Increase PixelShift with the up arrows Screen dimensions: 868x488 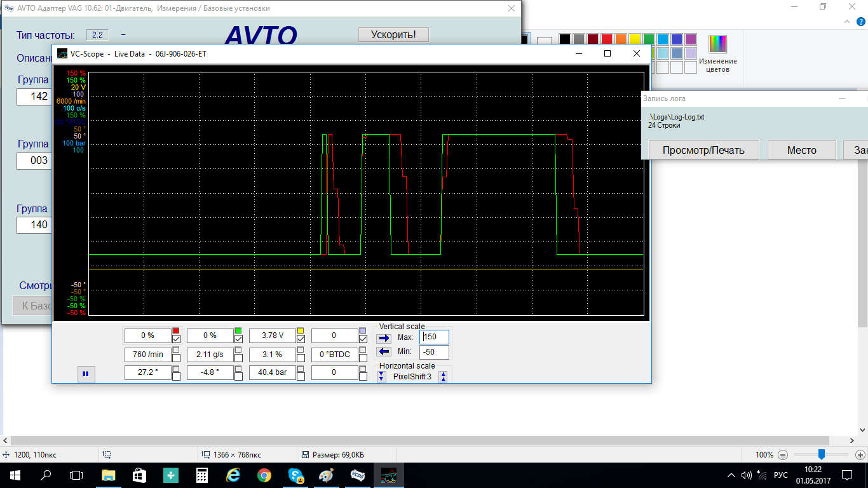point(443,377)
